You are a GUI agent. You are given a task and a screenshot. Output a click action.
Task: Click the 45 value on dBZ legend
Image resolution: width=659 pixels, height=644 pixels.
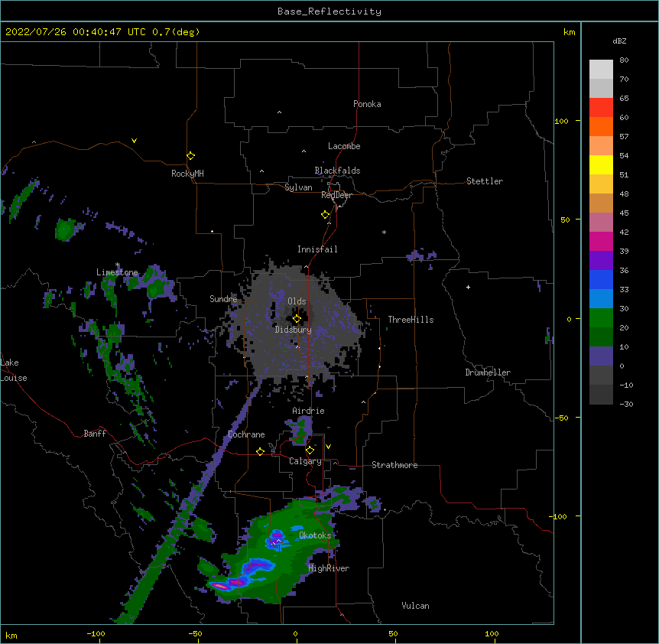(x=624, y=213)
